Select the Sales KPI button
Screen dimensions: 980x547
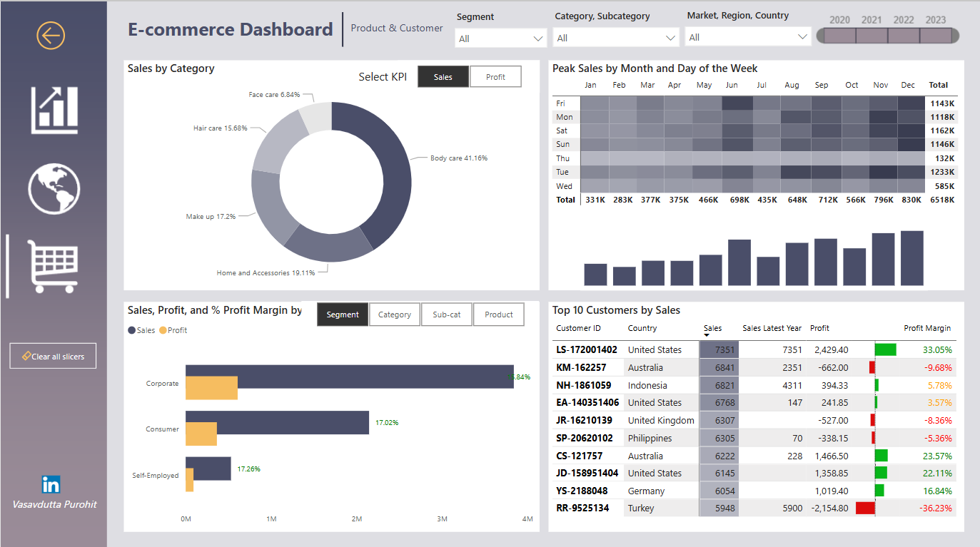(x=443, y=77)
